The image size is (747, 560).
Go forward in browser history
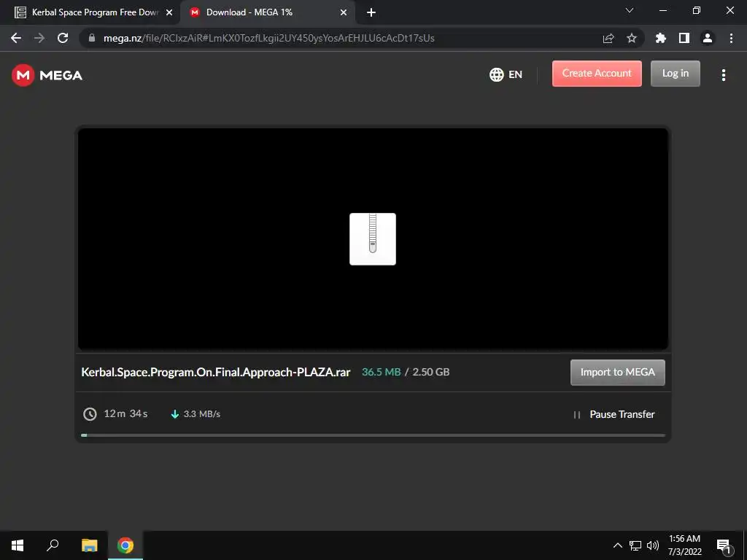[x=39, y=38]
